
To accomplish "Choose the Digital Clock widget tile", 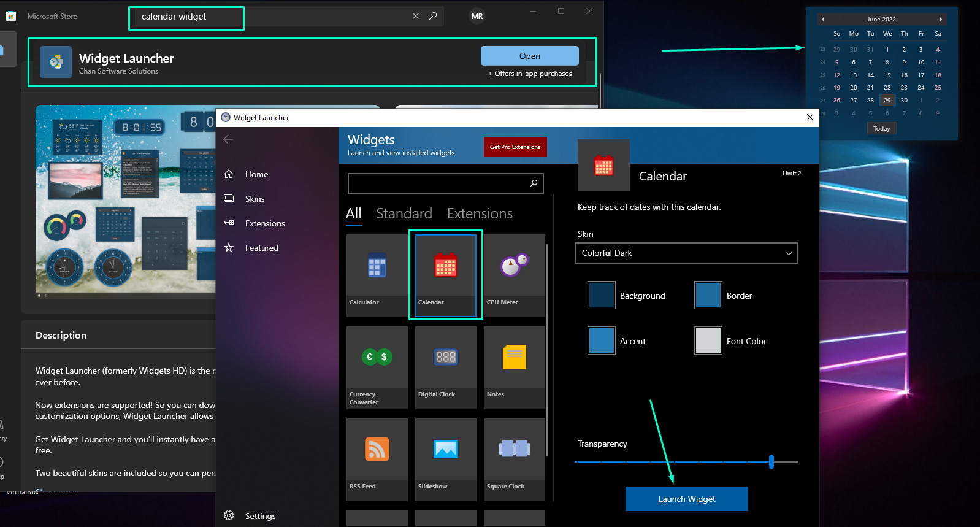I will (446, 367).
